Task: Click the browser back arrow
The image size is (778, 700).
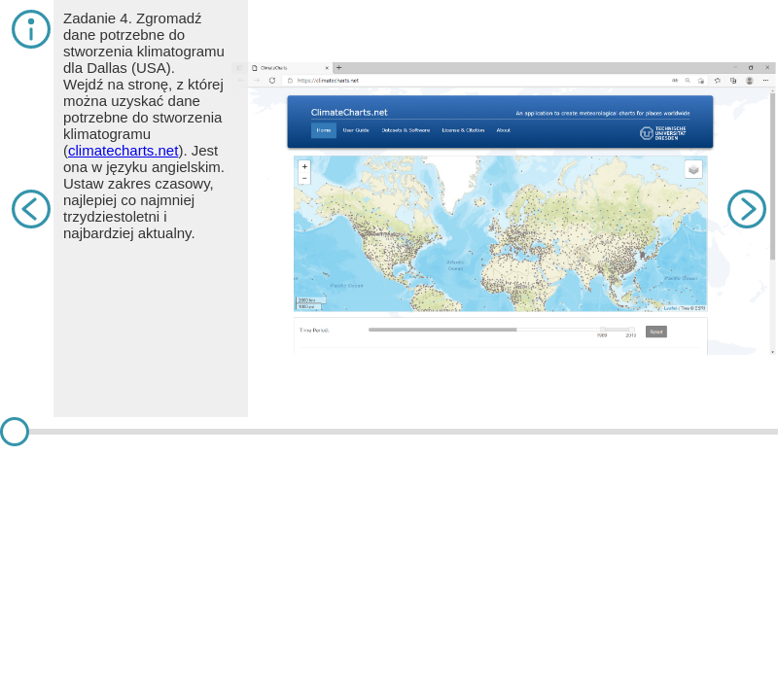Action: click(241, 81)
